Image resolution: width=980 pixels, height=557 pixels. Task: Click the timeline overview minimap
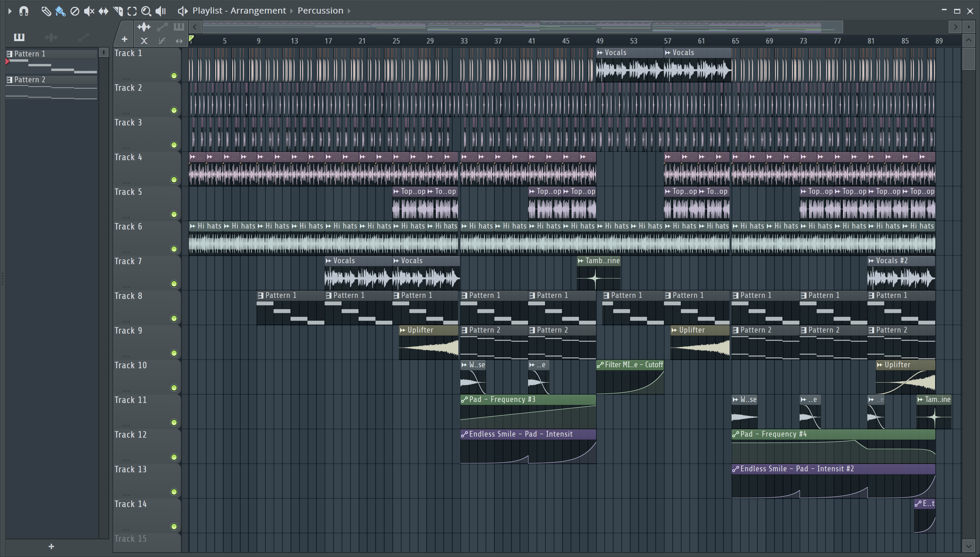[523, 27]
